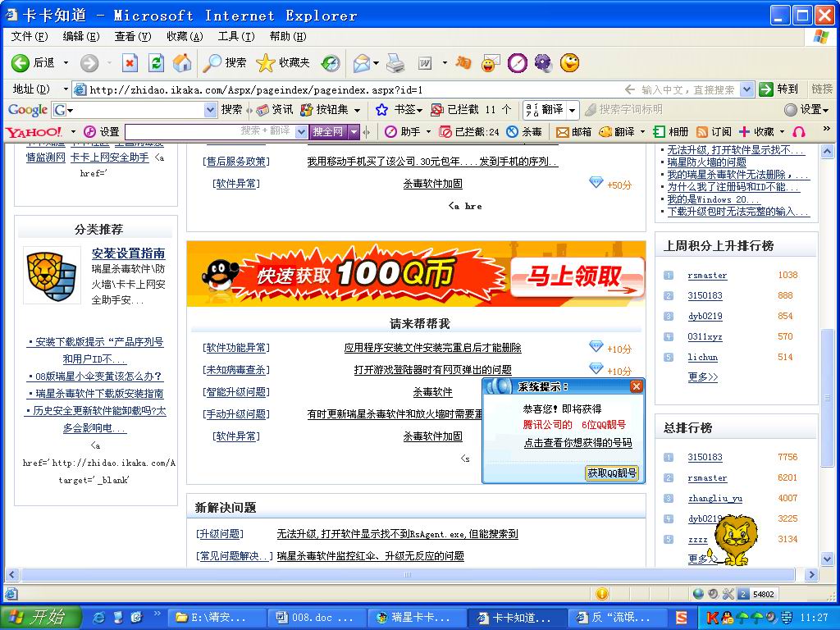
Task: Open the 收藏(A) menu
Action: coord(185,36)
